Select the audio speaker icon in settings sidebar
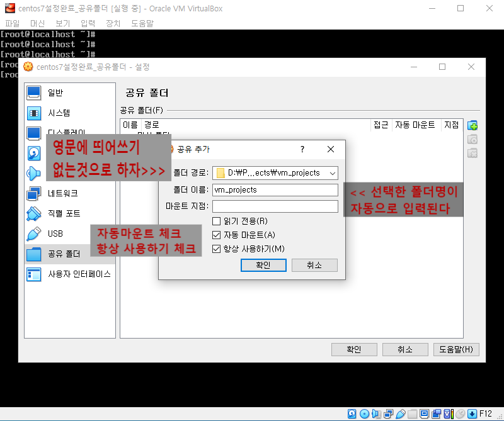This screenshot has width=504, height=421. [x=34, y=174]
